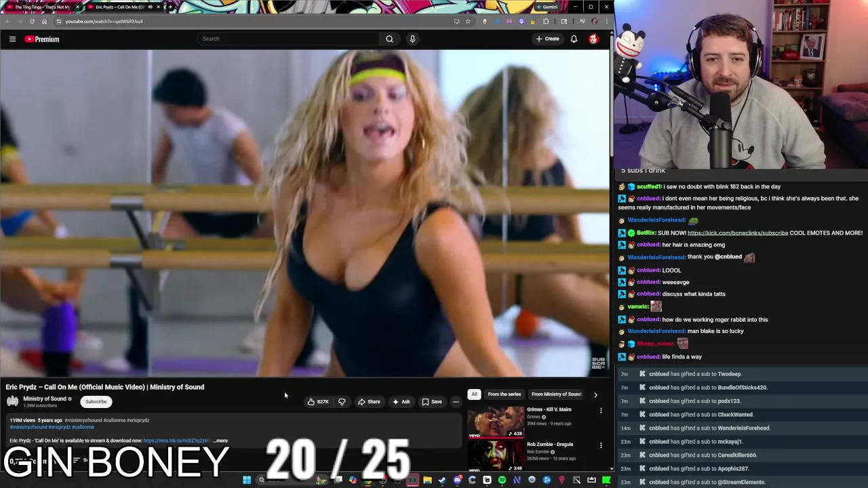Click the browser address bar URL
The image size is (868, 488).
[104, 21]
